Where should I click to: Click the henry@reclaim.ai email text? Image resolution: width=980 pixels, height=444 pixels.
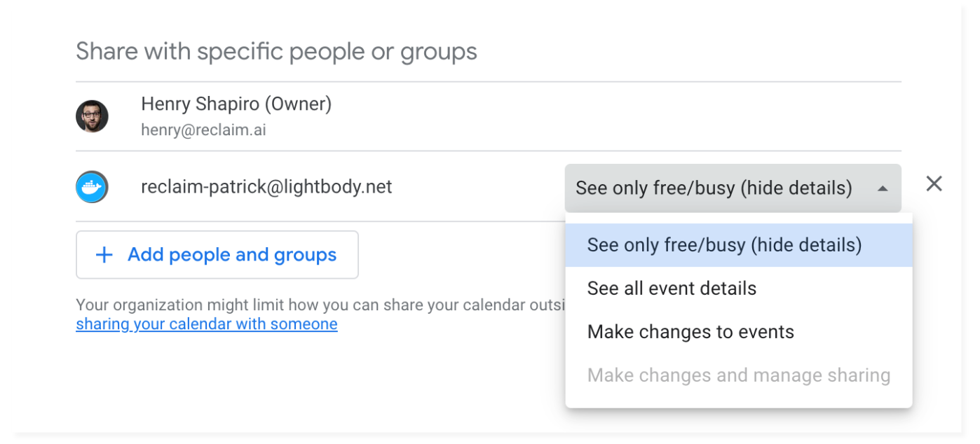[x=203, y=130]
